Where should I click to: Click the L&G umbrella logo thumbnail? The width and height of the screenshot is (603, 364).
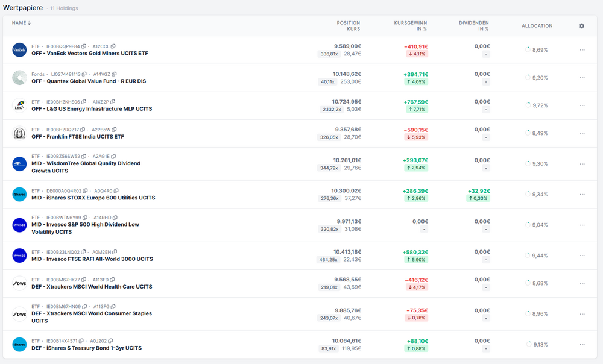(20, 105)
